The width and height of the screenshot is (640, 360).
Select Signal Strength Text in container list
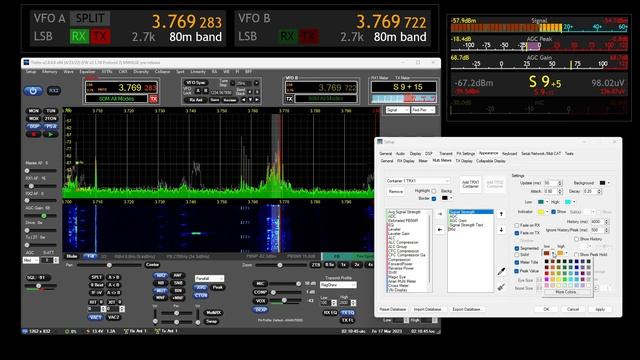[466, 225]
